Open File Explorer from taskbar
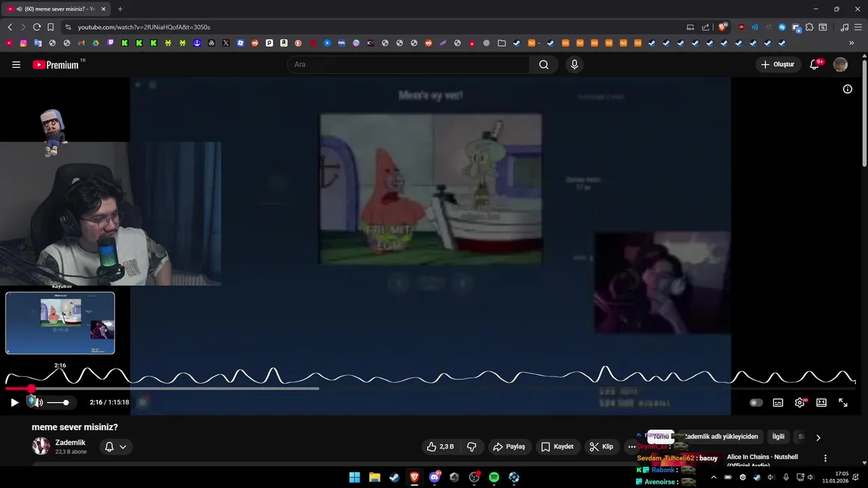 [x=374, y=477]
